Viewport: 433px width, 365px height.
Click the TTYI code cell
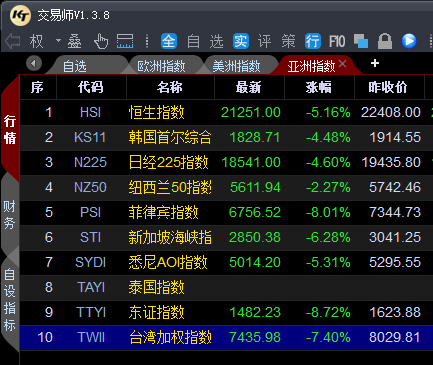click(91, 313)
